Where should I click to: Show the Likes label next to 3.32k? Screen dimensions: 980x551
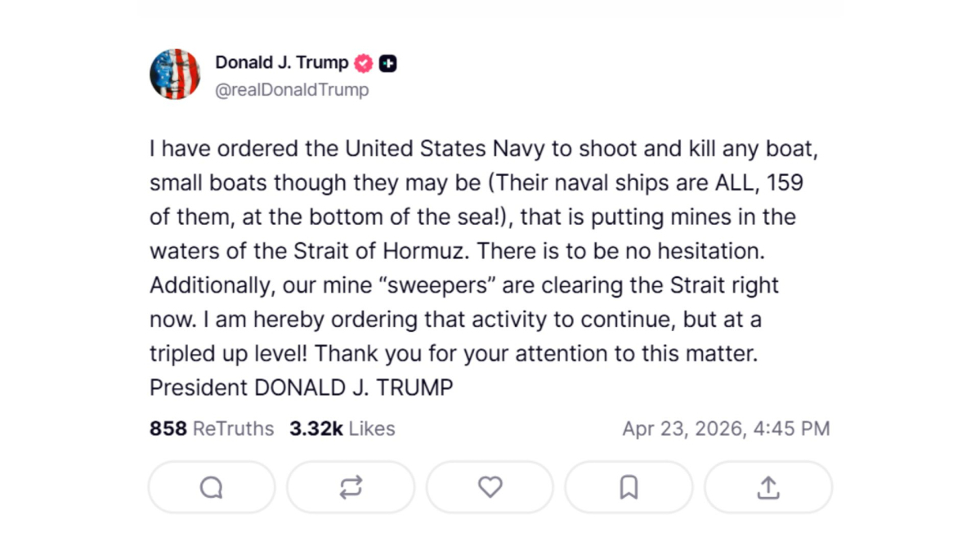pyautogui.click(x=371, y=428)
